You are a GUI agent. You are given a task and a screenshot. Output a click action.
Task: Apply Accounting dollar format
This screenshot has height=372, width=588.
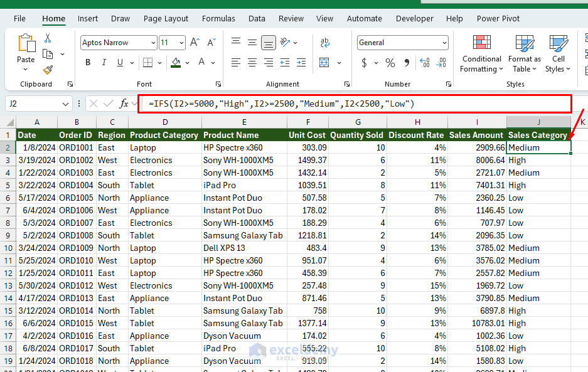click(364, 63)
